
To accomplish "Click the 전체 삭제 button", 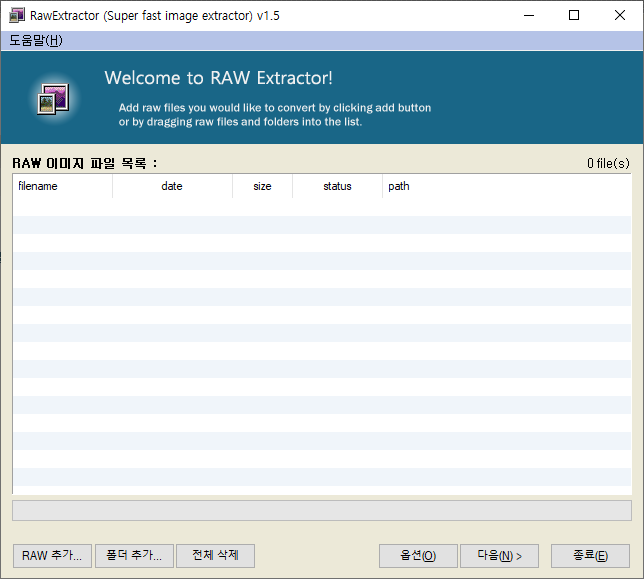I will point(215,556).
